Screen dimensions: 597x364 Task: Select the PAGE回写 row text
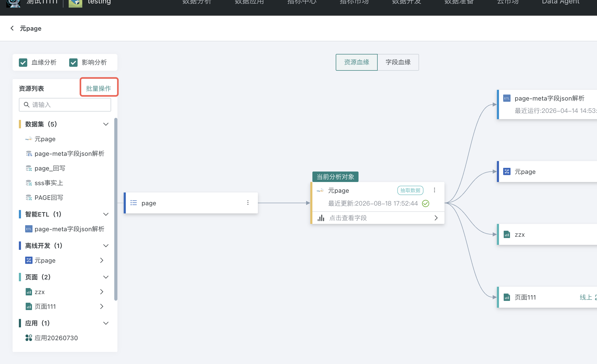[x=49, y=197]
